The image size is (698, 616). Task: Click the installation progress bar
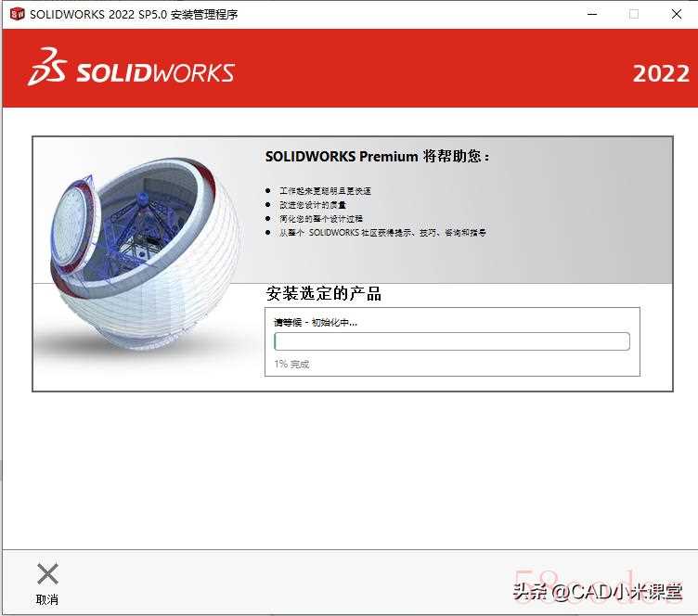[452, 341]
